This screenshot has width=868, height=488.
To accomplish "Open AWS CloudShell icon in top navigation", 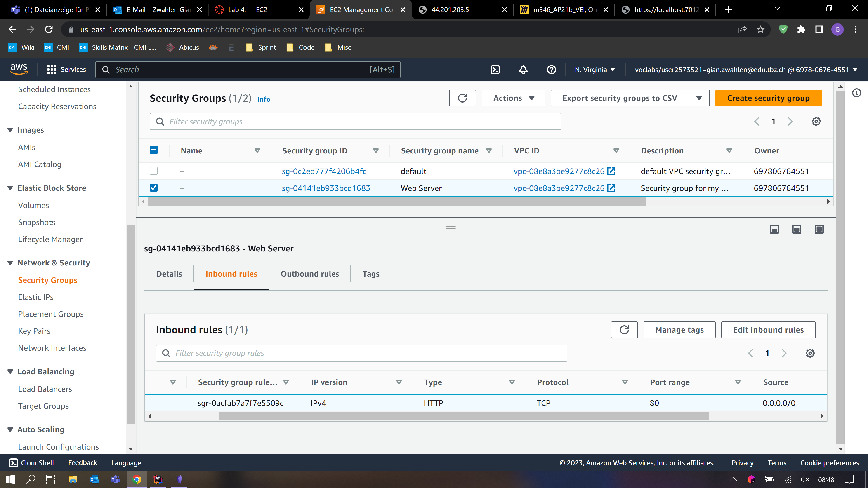I will [495, 70].
